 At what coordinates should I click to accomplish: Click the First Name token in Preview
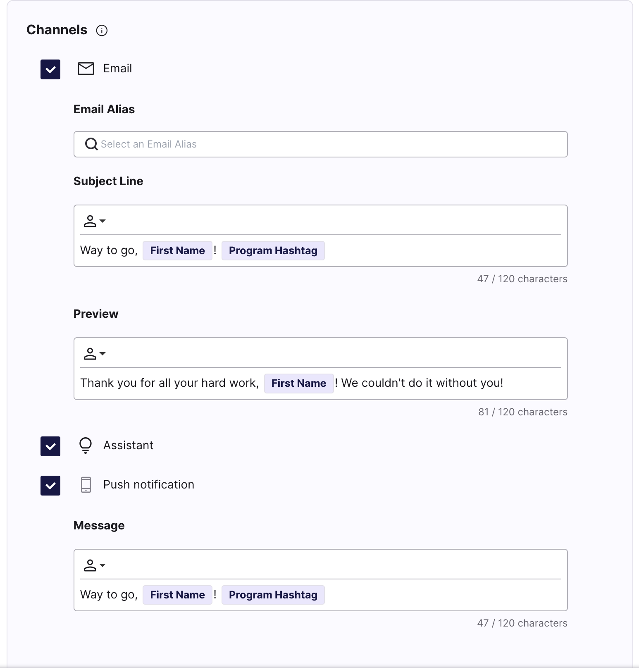299,383
